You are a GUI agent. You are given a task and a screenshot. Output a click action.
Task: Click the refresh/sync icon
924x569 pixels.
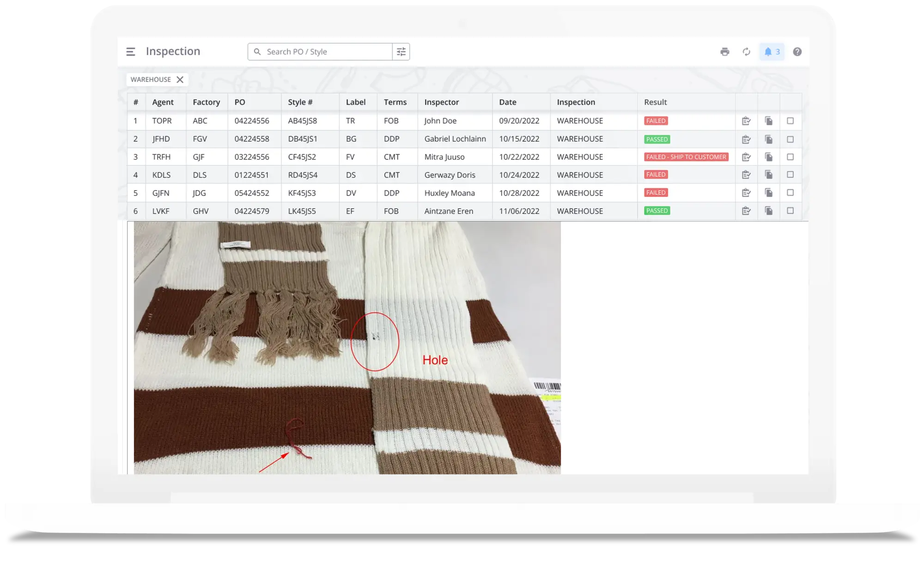(x=747, y=51)
